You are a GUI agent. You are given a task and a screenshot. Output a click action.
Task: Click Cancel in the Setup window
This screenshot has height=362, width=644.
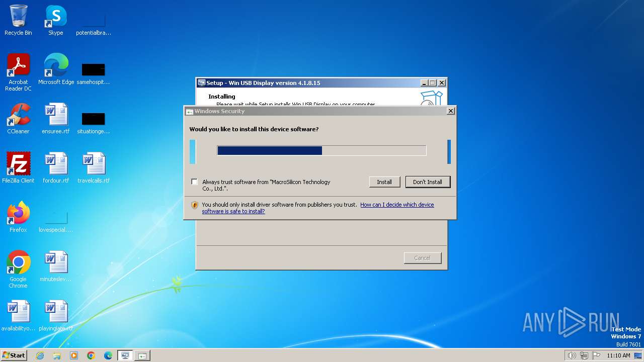pyautogui.click(x=422, y=258)
